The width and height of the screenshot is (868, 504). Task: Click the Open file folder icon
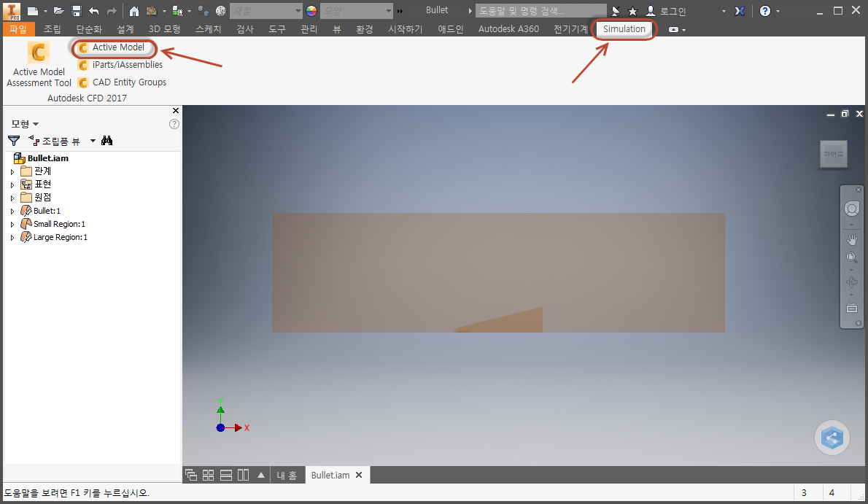58,10
